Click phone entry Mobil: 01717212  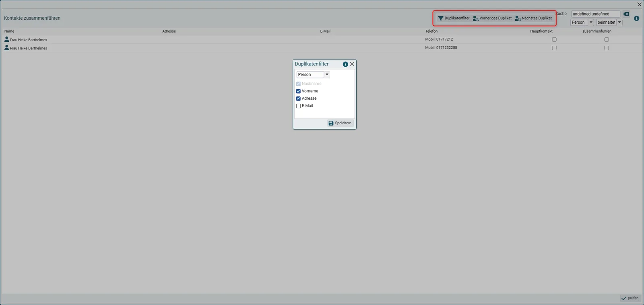click(x=439, y=39)
